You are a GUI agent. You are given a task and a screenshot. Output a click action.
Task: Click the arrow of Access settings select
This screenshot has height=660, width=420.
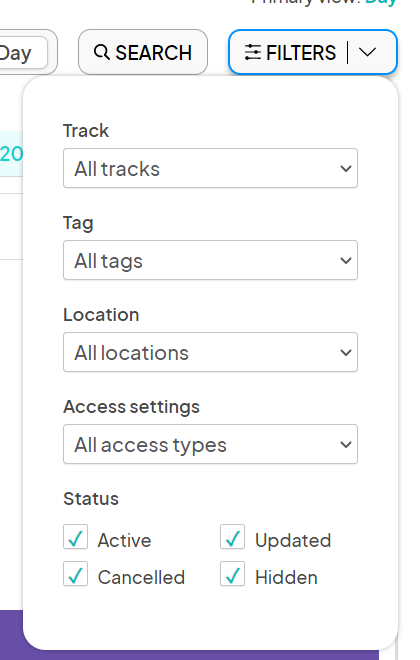click(x=346, y=444)
